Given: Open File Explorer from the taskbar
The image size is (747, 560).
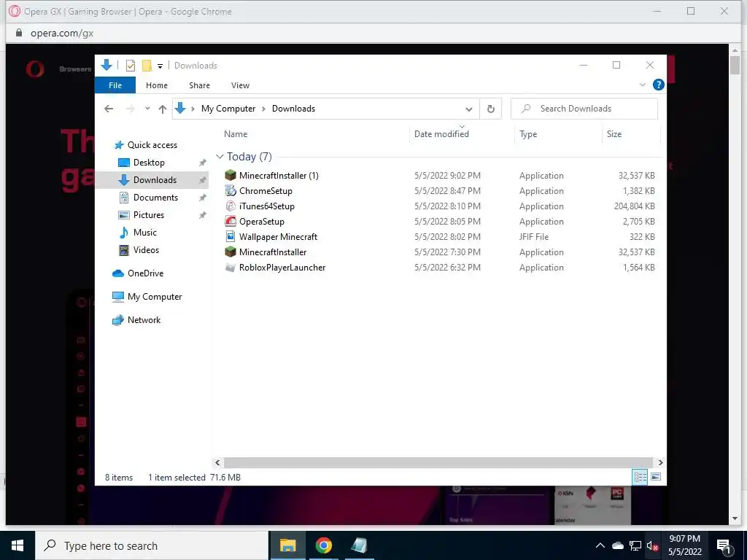Looking at the screenshot, I should coord(287,545).
